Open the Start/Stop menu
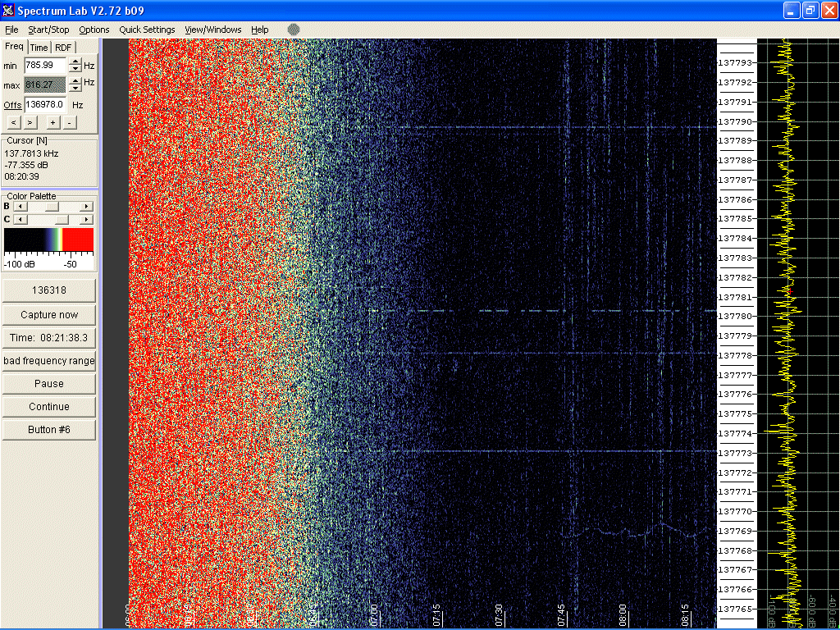Image resolution: width=840 pixels, height=630 pixels. 48,30
